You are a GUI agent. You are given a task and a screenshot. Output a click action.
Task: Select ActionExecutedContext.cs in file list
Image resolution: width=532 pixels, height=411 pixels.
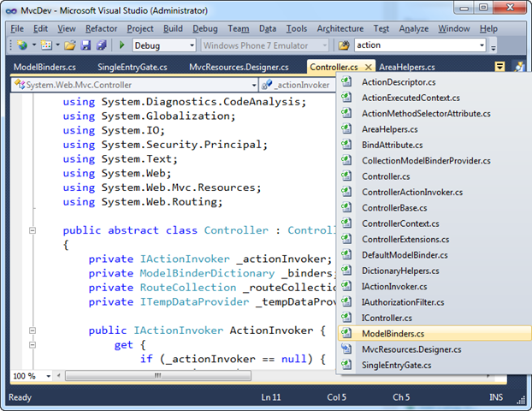click(435, 98)
